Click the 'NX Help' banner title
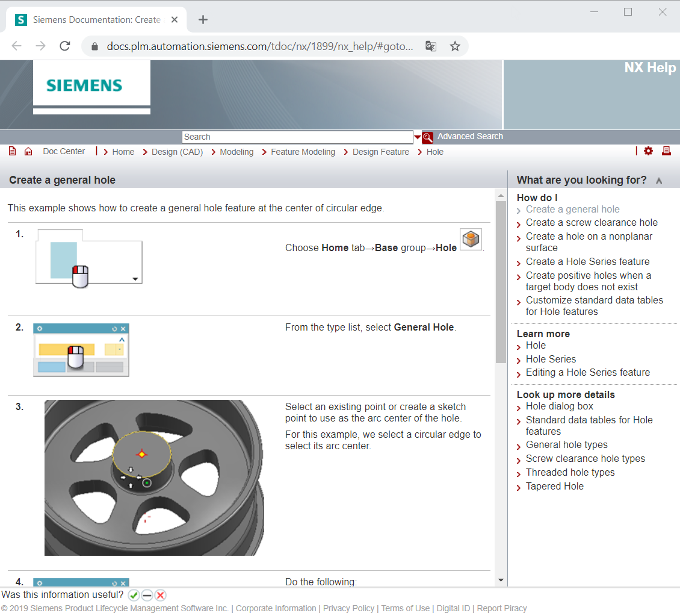The width and height of the screenshot is (680, 616). [x=650, y=67]
